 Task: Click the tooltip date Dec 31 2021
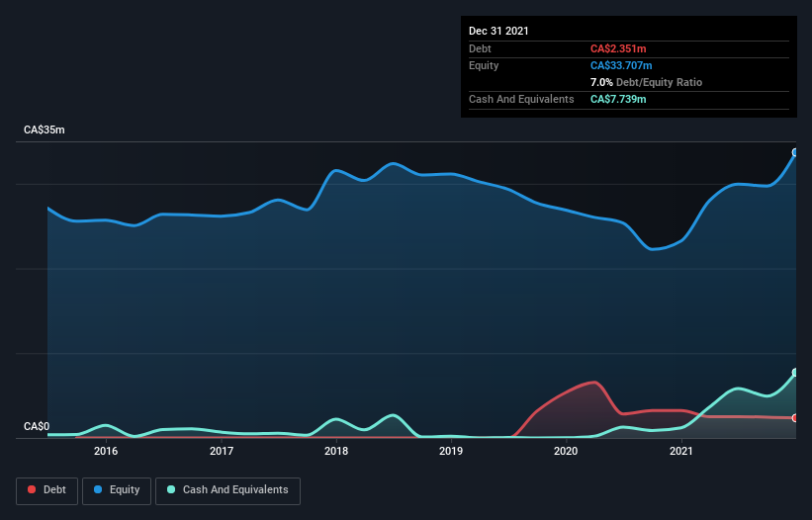498,31
